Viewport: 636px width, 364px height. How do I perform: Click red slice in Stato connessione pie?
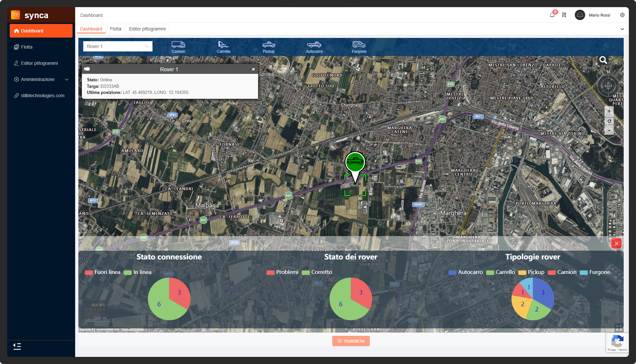(179, 292)
